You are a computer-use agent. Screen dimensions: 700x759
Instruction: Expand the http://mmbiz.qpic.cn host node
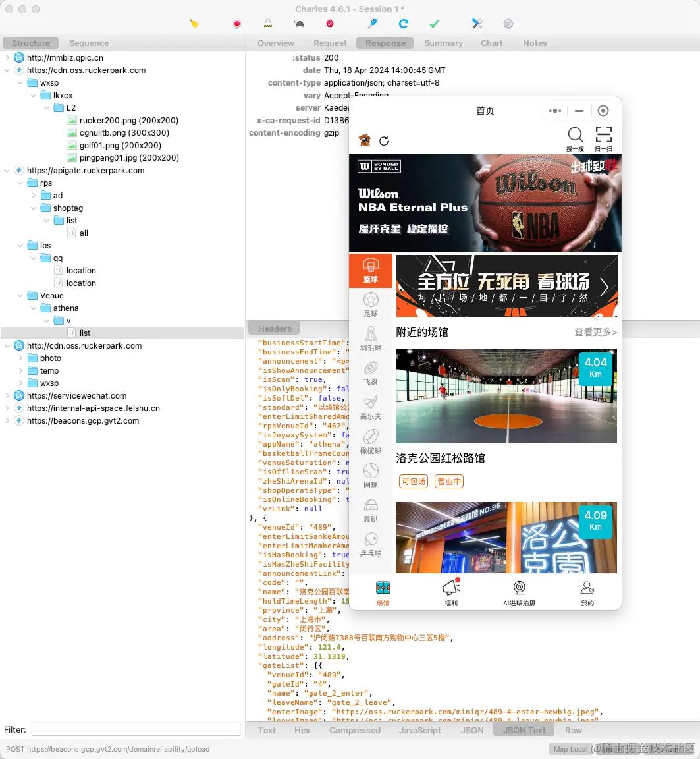pyautogui.click(x=7, y=57)
